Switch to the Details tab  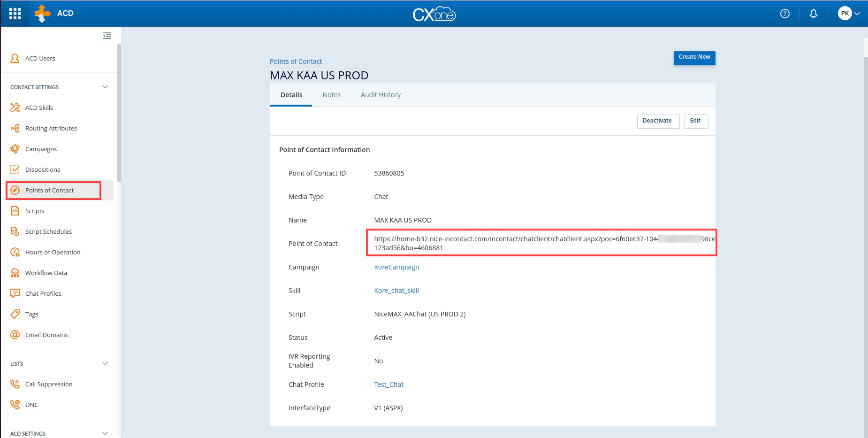291,95
